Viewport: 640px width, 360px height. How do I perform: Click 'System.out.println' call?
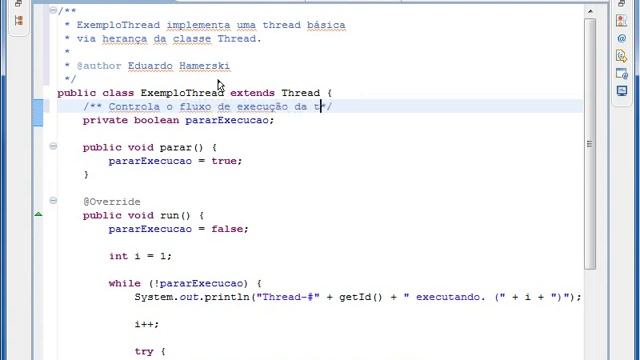click(192, 297)
